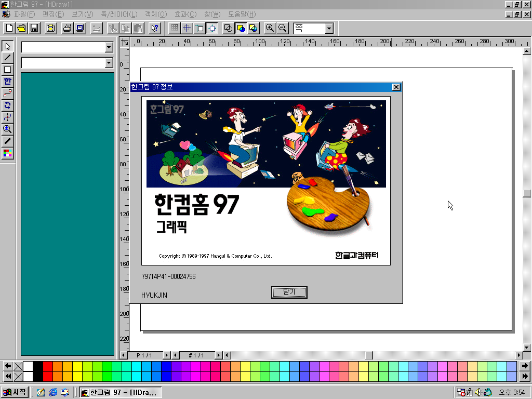The width and height of the screenshot is (532, 399).
Task: Select the rotate tool
Action: tap(7, 105)
